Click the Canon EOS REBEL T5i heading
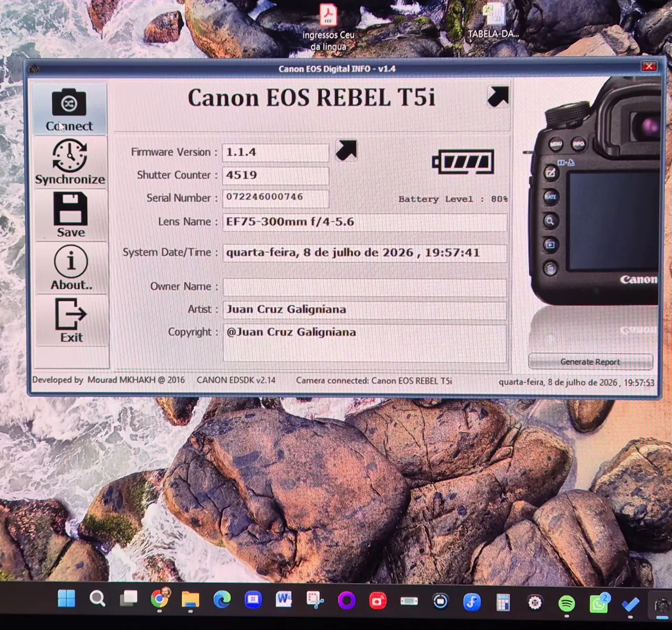The height and width of the screenshot is (630, 672). tap(311, 98)
